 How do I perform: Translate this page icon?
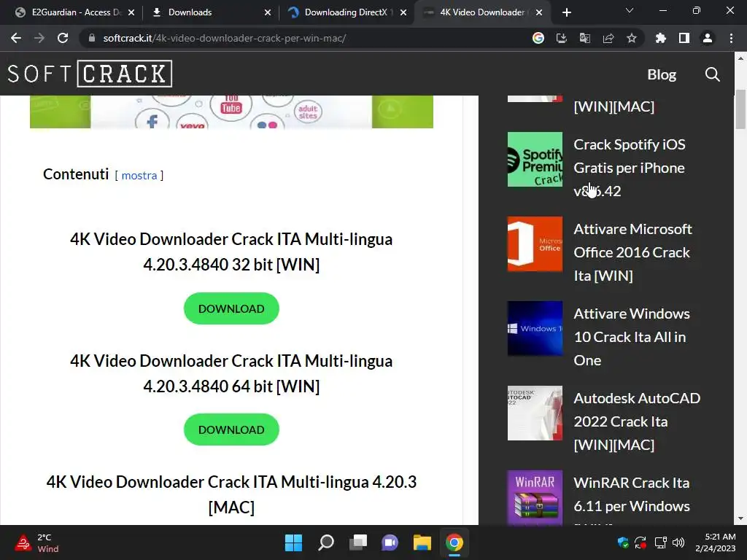click(x=584, y=38)
